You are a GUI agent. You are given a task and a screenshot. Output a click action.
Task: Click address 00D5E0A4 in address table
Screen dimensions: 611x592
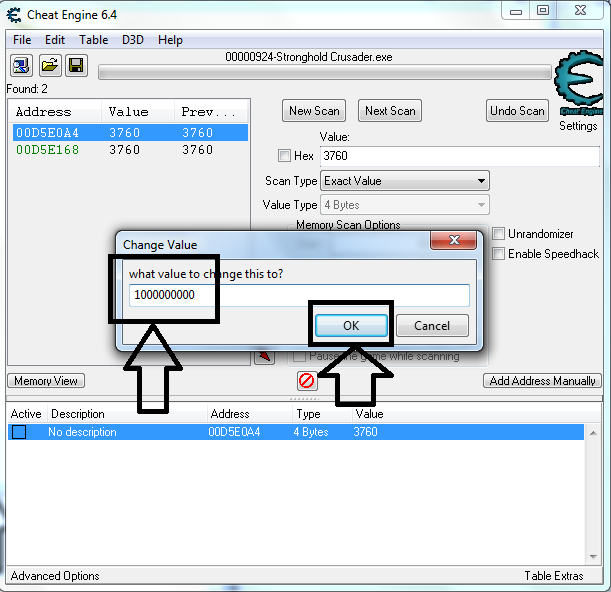234,432
